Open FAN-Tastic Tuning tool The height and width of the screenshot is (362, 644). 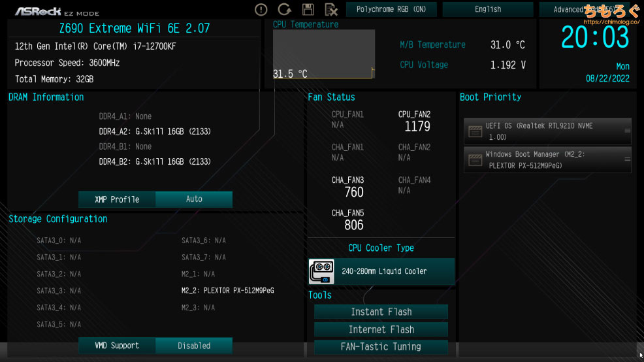pyautogui.click(x=381, y=347)
